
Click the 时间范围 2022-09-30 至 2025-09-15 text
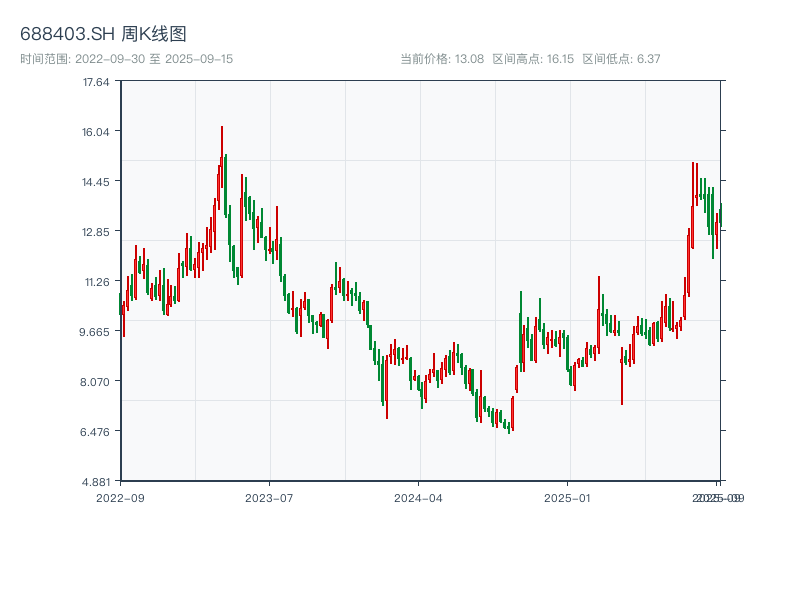coord(127,59)
